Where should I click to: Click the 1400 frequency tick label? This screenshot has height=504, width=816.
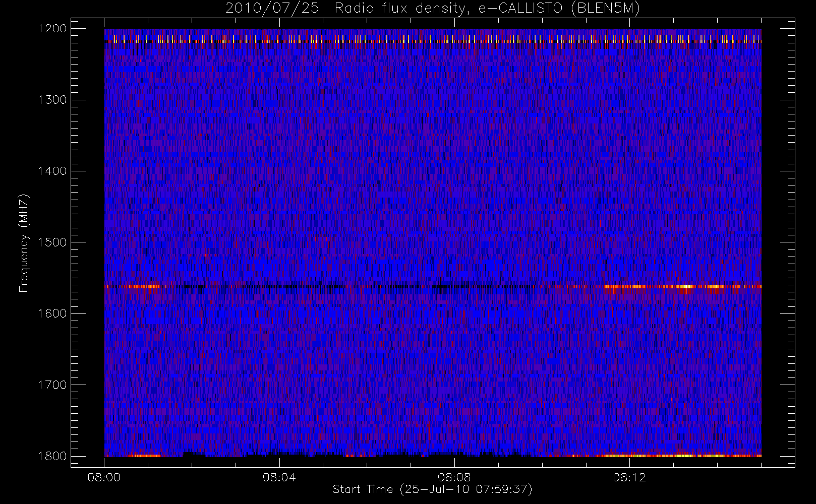(x=52, y=171)
